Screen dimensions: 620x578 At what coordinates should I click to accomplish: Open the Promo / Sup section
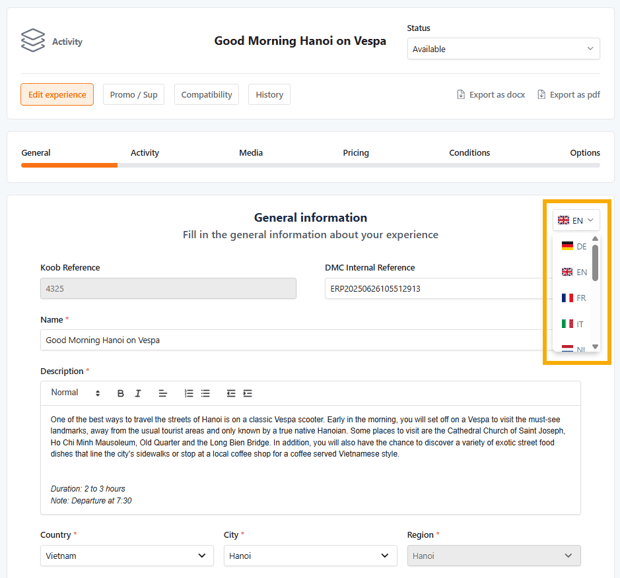pyautogui.click(x=134, y=95)
